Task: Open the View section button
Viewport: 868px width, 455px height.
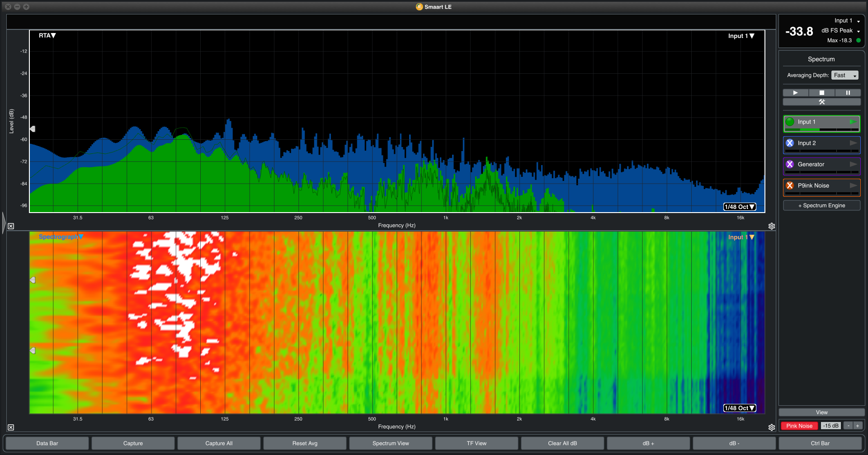Action: tap(822, 412)
